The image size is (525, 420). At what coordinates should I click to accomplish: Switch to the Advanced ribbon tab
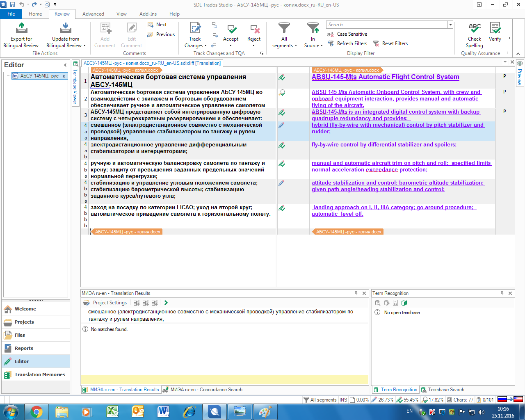tap(93, 14)
